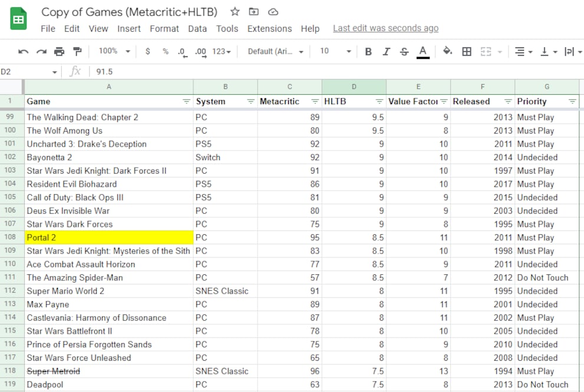Open text wrapping options
Screen dimensions: 584x392
573,51
